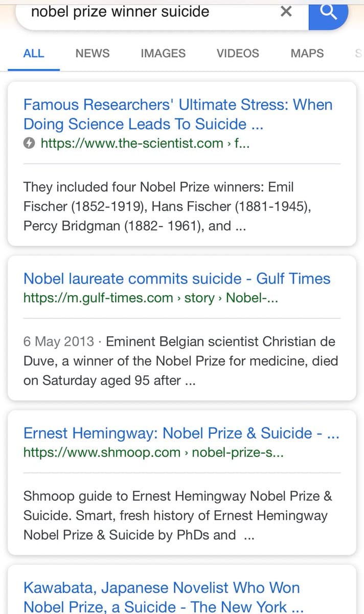Screen dimensions: 364x614
Task: Switch to the NEWS tab
Action: point(92,53)
